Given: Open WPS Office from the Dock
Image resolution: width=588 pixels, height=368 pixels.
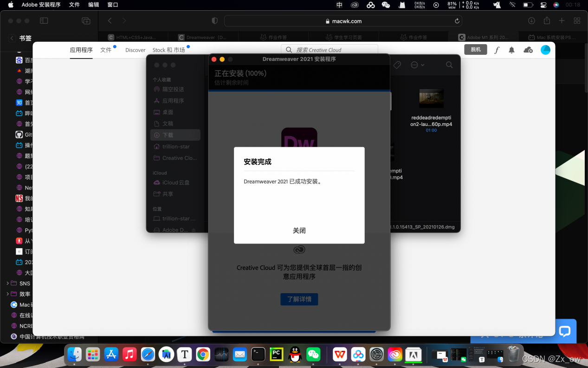Looking at the screenshot, I should (x=340, y=355).
